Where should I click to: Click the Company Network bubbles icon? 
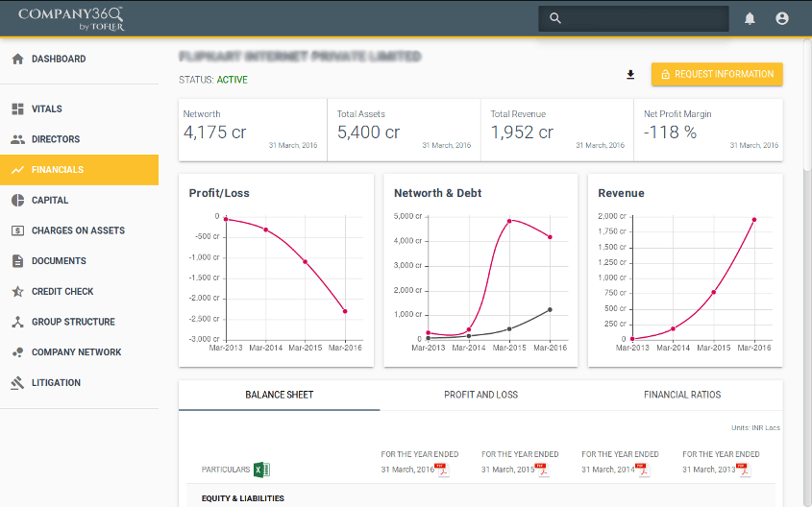[x=17, y=352]
